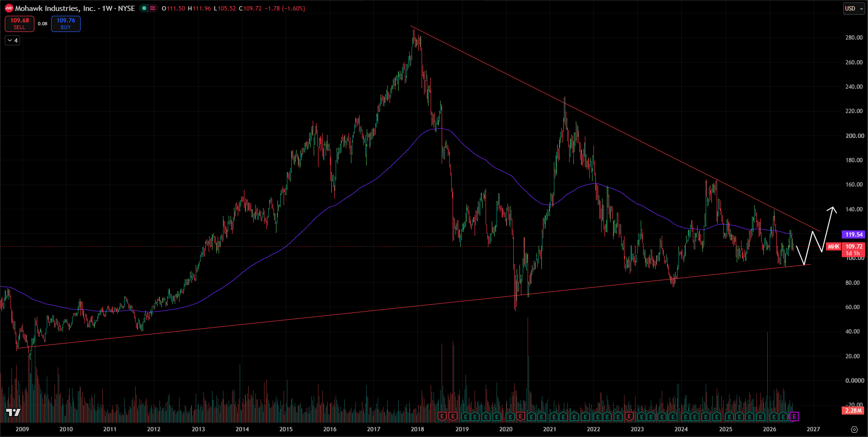
Task: Click the red earnings marker above 2020
Action: [520, 417]
